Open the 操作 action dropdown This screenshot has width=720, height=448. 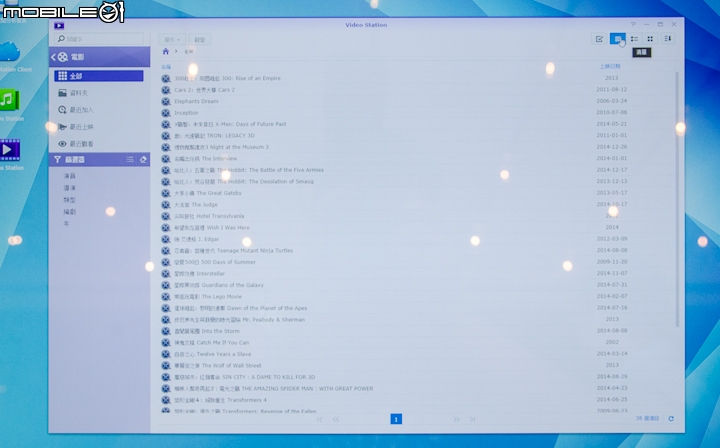coord(172,39)
